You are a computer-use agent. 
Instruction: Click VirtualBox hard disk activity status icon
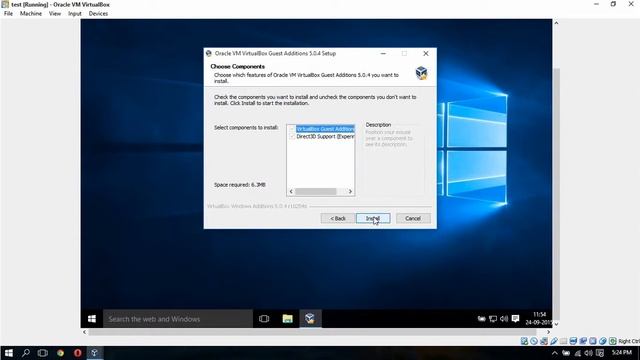tap(524, 341)
